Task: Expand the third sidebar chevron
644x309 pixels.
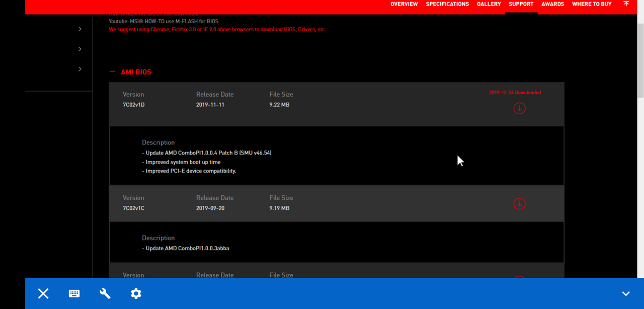Action: point(80,69)
